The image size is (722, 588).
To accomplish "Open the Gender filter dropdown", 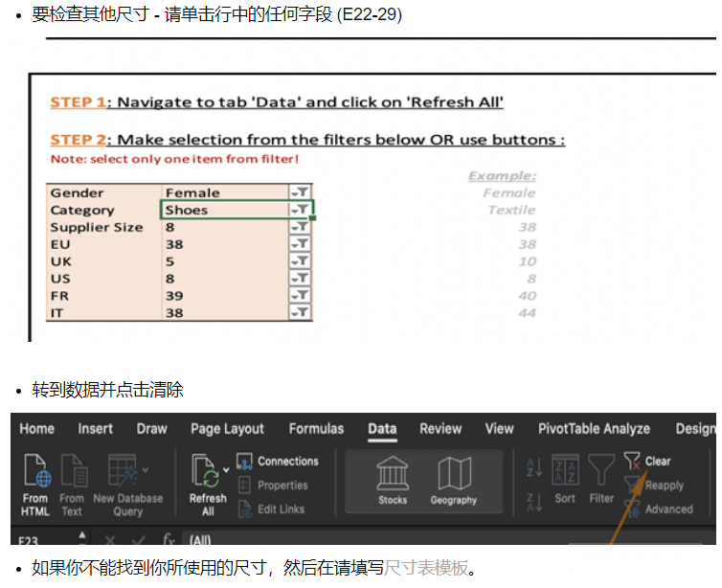I will click(301, 192).
